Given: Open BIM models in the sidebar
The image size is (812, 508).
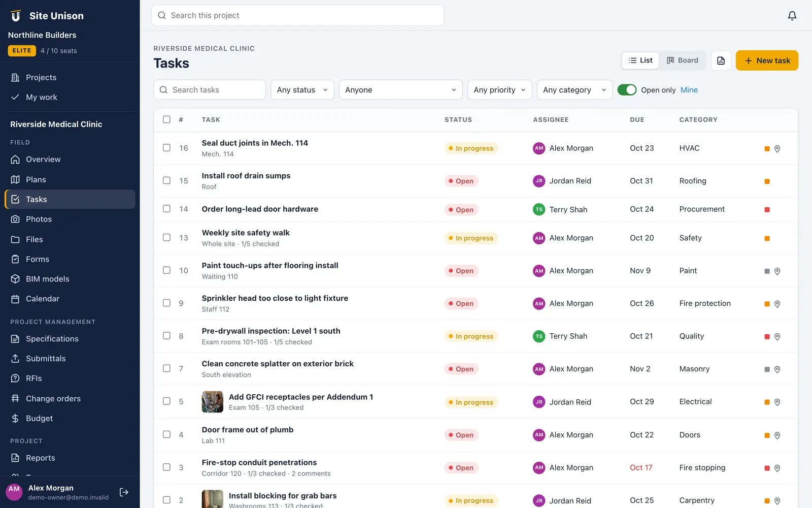Looking at the screenshot, I should click(x=70, y=279).
